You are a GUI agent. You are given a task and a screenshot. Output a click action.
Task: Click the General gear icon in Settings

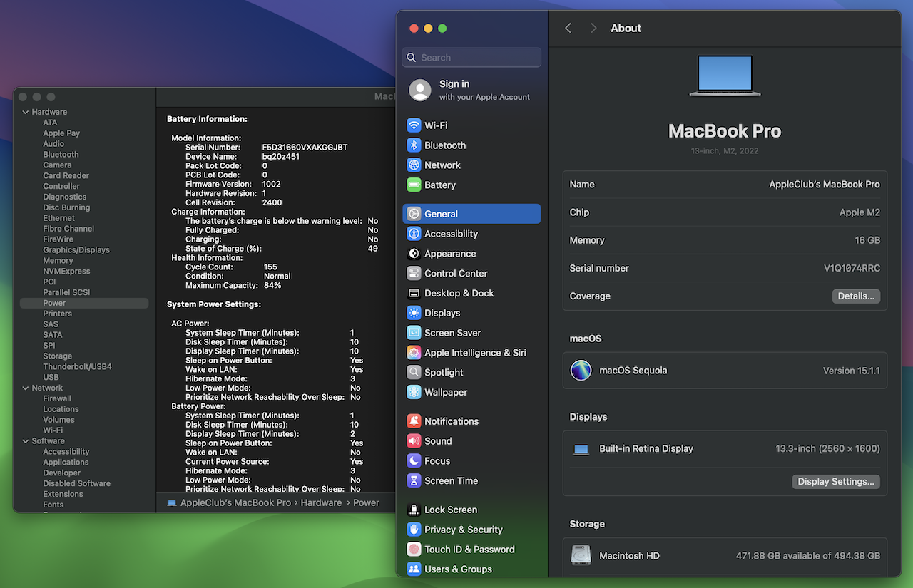(x=414, y=214)
